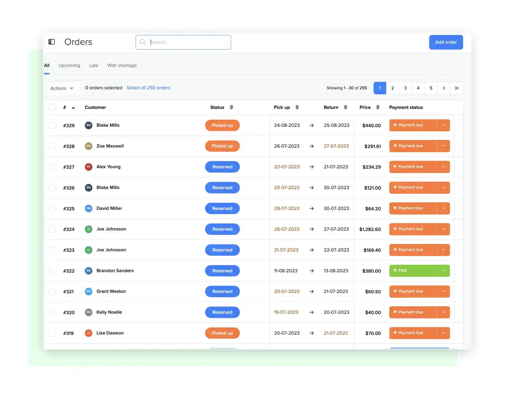Click the Add order button
This screenshot has width=532, height=399.
[446, 42]
